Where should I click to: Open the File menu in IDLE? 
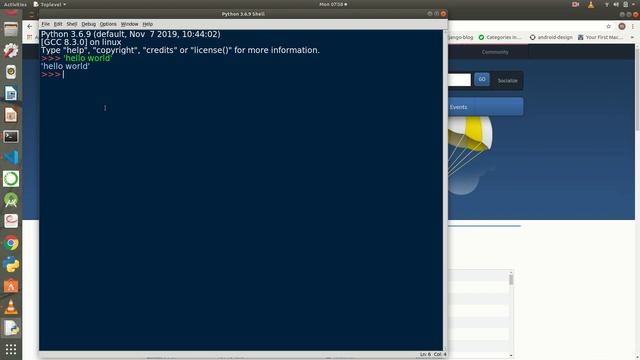[x=46, y=24]
